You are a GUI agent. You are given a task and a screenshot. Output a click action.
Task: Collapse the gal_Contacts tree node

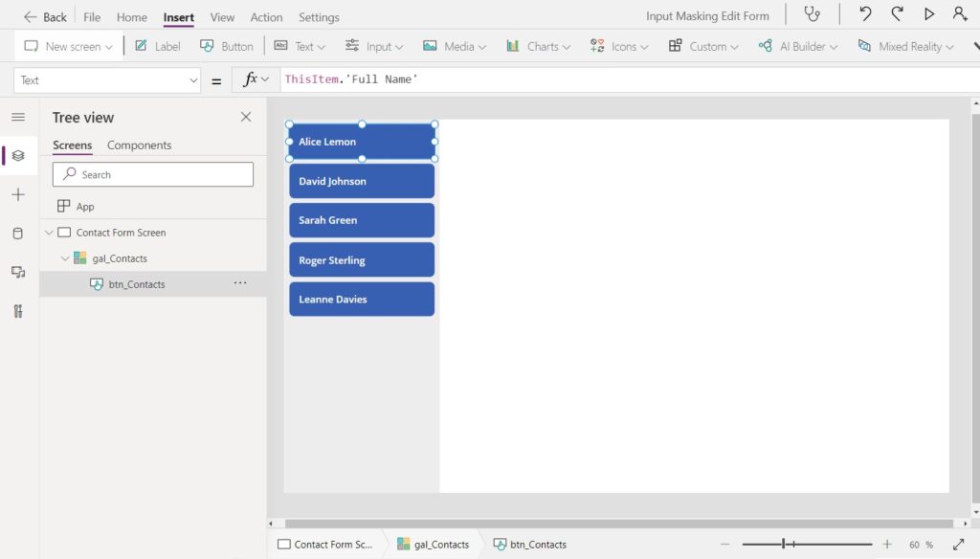click(65, 258)
